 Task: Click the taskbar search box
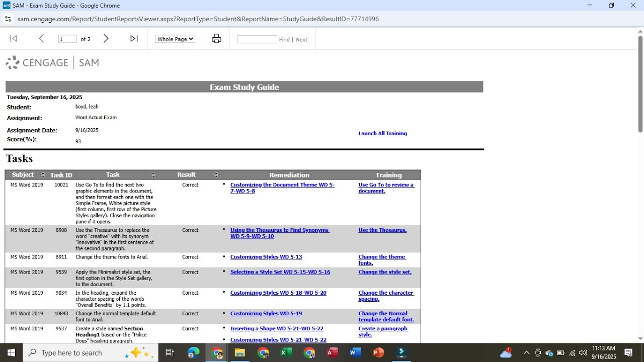91,352
